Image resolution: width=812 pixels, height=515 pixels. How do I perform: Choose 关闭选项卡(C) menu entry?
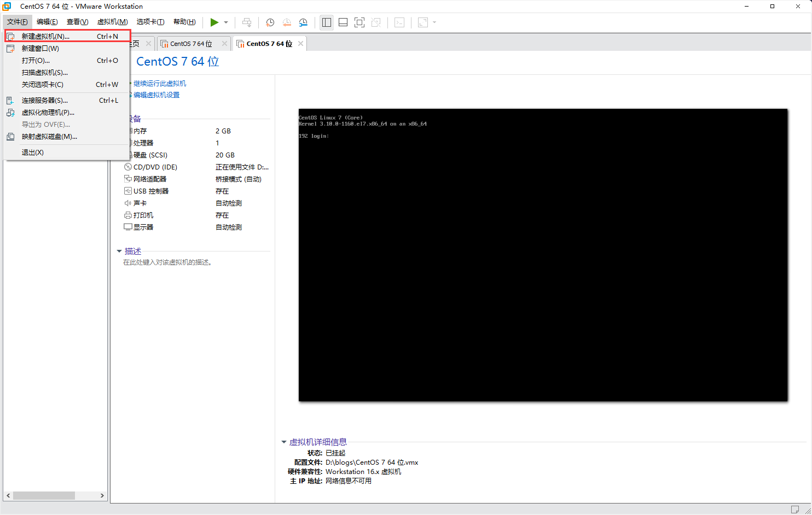coord(67,84)
